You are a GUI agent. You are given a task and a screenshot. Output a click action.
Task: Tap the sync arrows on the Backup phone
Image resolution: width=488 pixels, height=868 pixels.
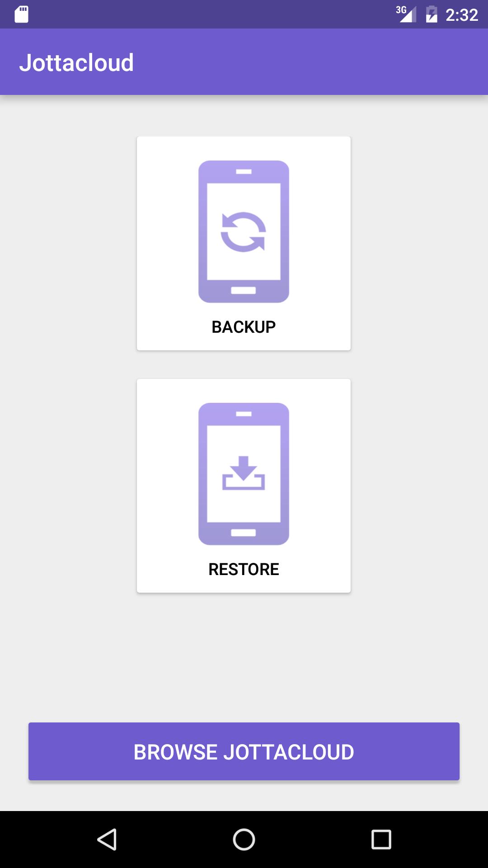(244, 232)
